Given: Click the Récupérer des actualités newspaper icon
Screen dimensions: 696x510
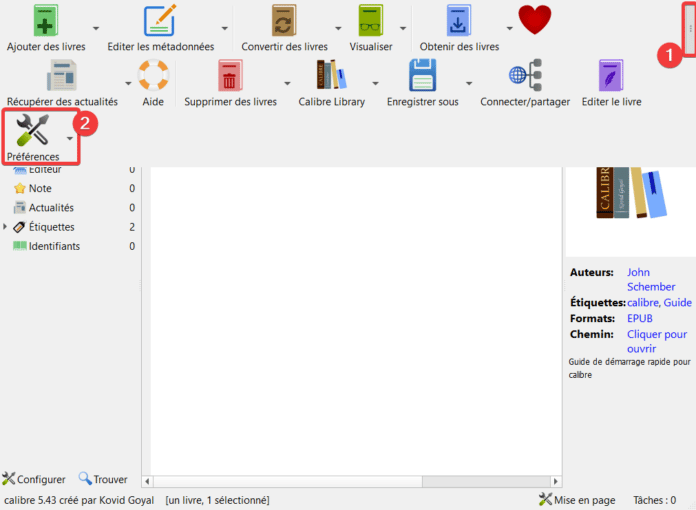Looking at the screenshot, I should (x=62, y=76).
